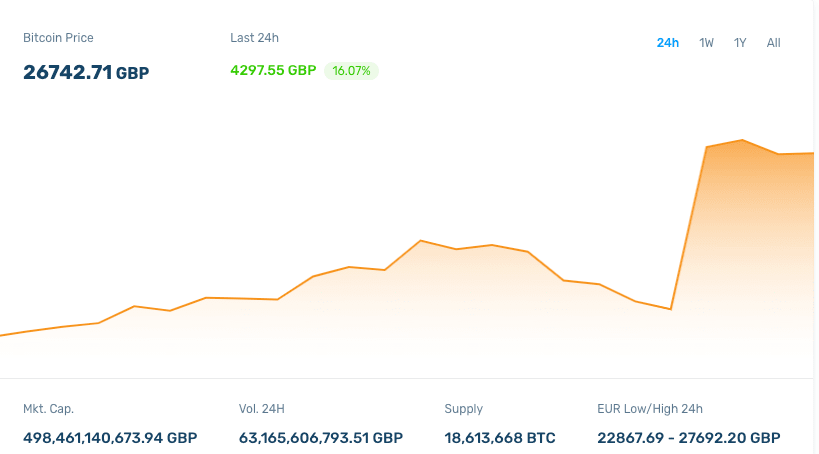Screen dimensions: 819x454
Task: Click the green 4297.55 GBP change amount
Action: [x=273, y=71]
